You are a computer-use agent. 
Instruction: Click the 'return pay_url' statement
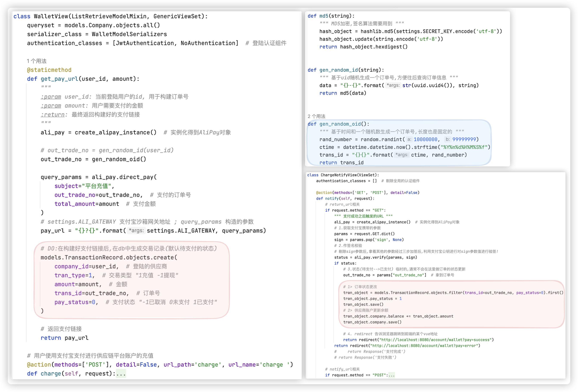(64, 338)
